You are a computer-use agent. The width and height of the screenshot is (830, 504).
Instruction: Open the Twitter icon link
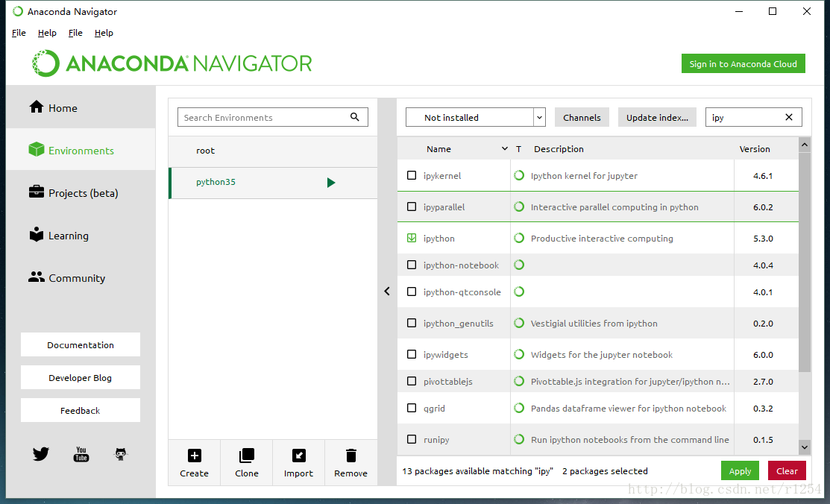[40, 454]
